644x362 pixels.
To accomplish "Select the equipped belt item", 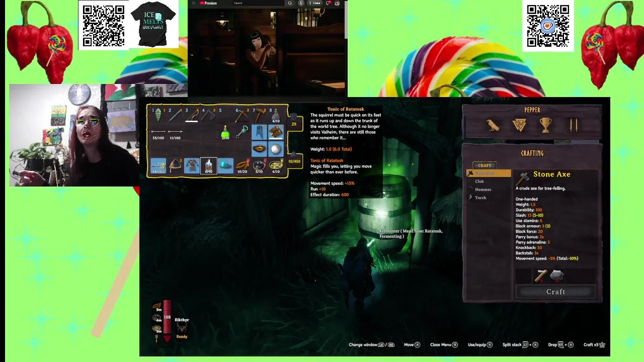I will pos(259,149).
